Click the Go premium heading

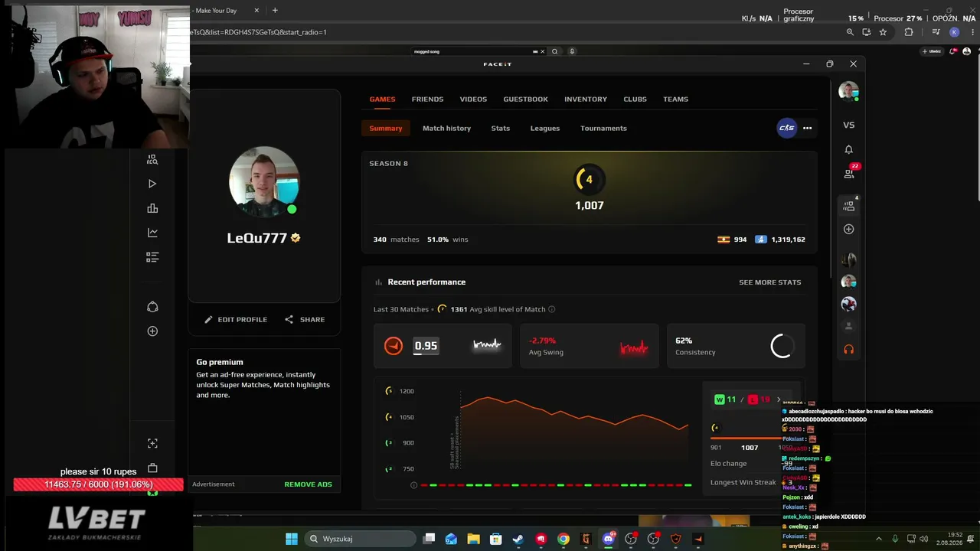[x=220, y=362]
